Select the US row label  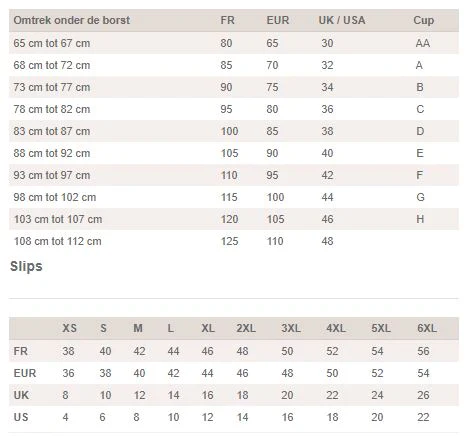tap(21, 417)
